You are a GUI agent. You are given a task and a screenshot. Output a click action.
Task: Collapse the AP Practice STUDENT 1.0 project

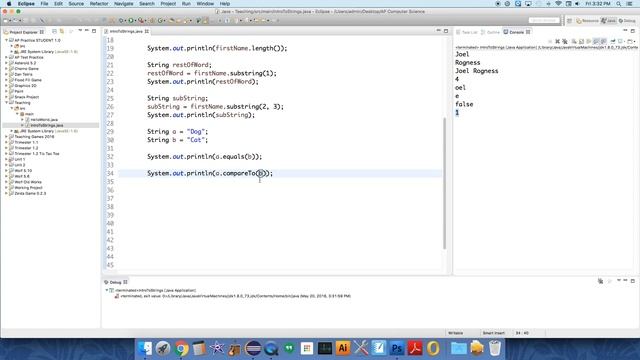(x=7, y=40)
